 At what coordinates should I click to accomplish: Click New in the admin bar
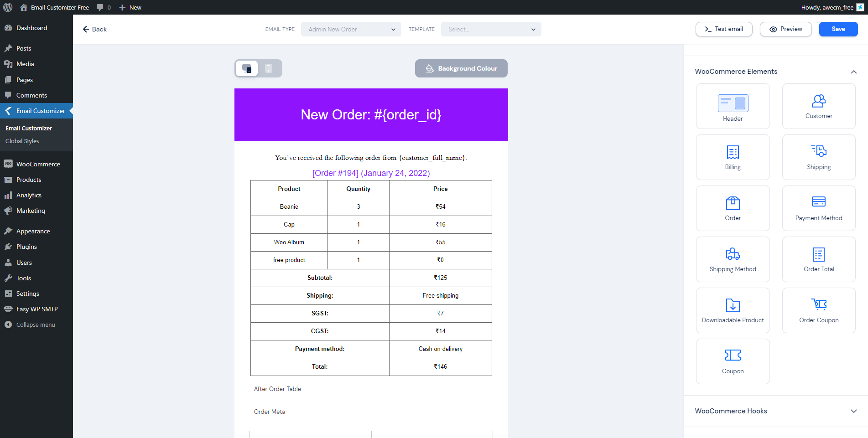point(130,7)
